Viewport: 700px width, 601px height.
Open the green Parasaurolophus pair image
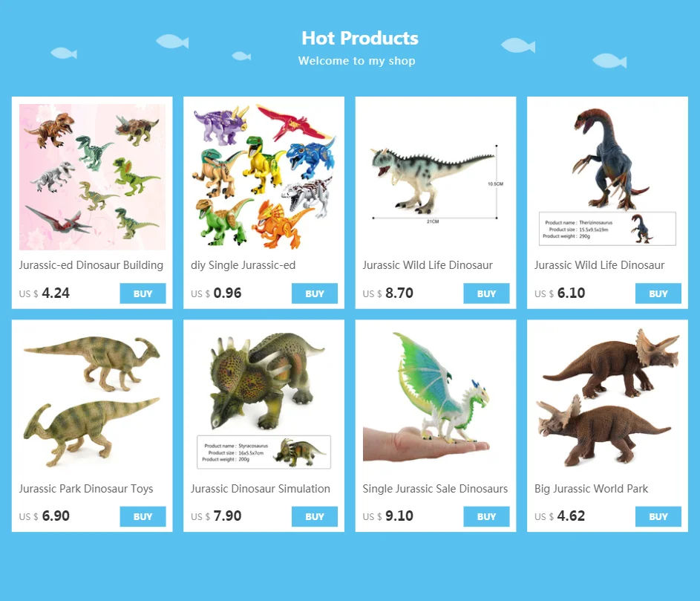pos(92,400)
